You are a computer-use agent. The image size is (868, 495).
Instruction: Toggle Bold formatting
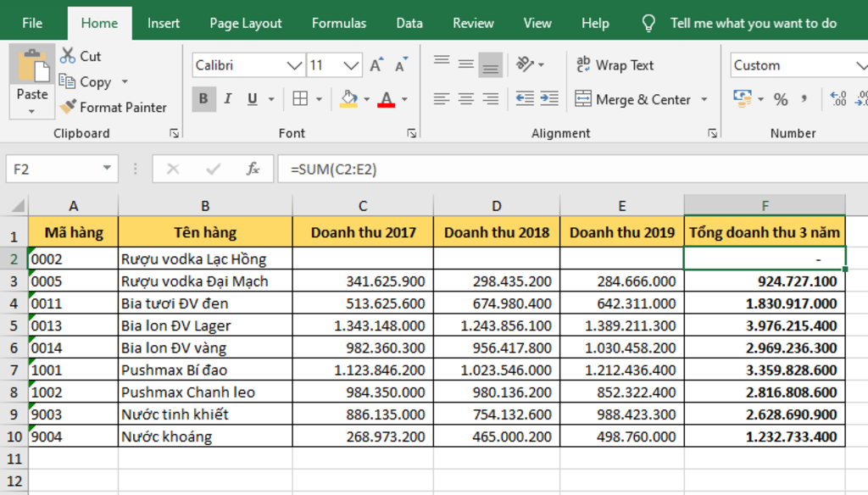coord(203,99)
